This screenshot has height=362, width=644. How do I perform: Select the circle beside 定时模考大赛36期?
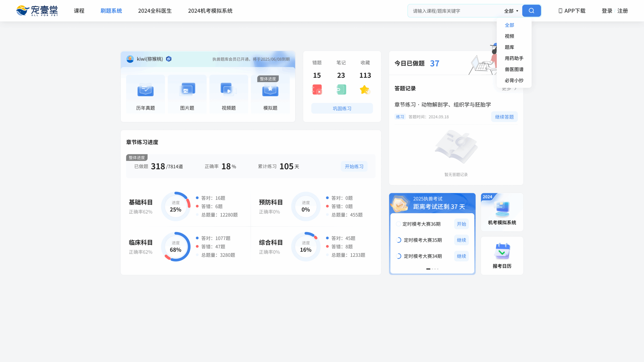[398, 224]
